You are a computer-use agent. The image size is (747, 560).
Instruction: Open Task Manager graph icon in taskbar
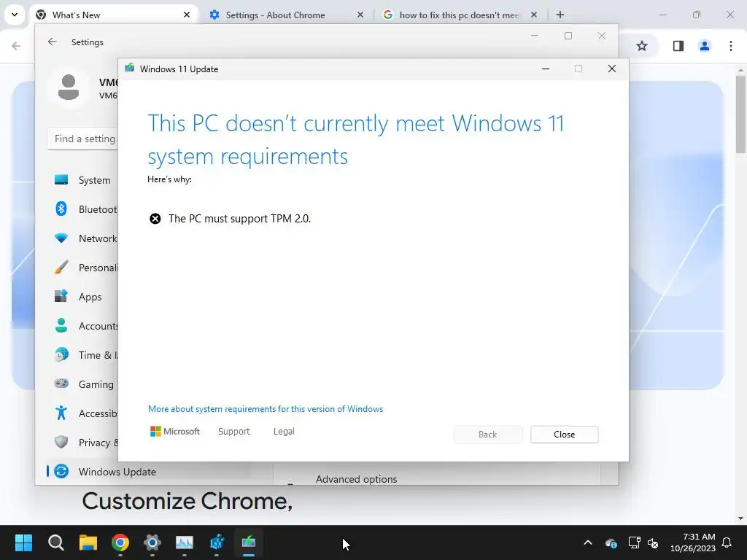coord(185,542)
